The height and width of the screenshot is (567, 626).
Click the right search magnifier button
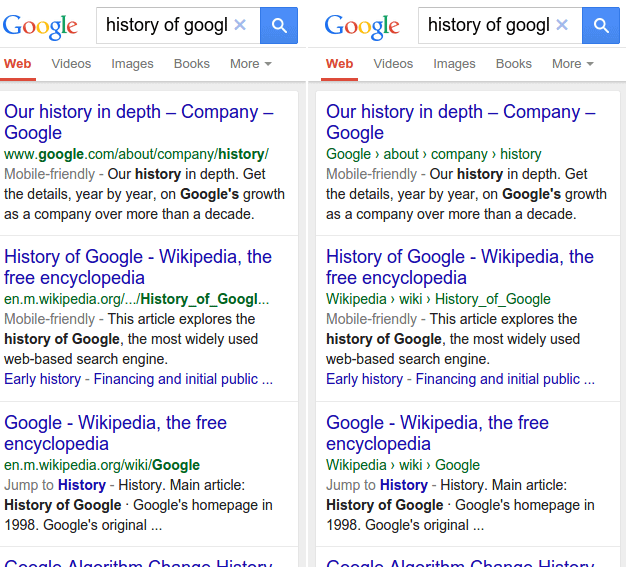(x=601, y=25)
